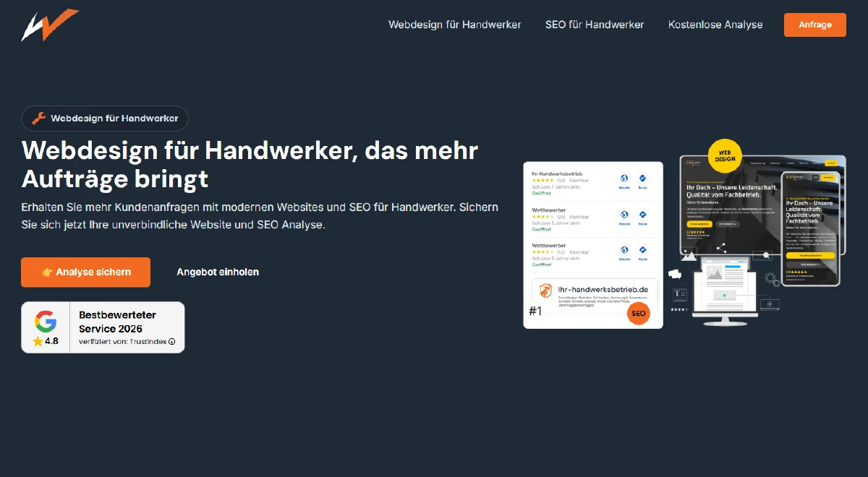Click the yellow star beside 4.8 rating

tap(38, 341)
